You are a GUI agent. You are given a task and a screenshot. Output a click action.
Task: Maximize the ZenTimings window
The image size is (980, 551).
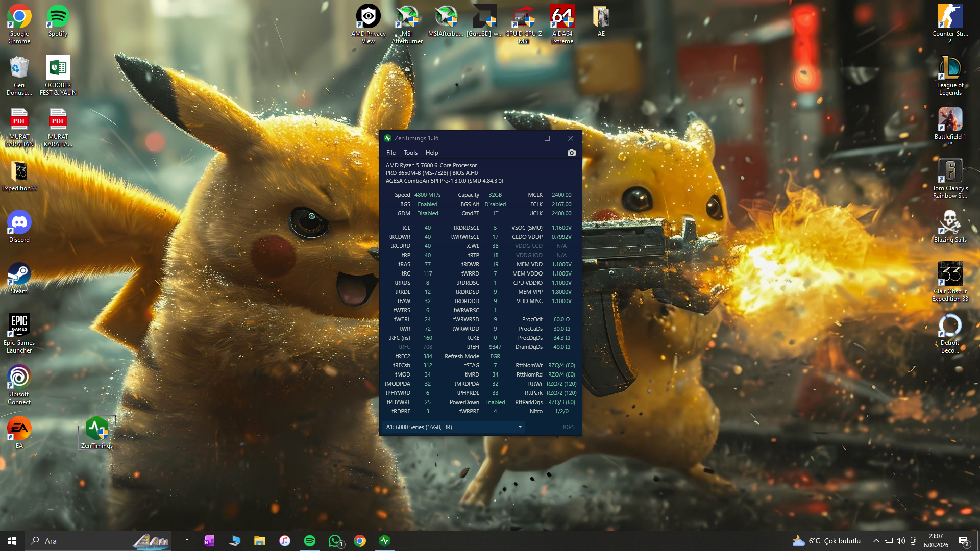pyautogui.click(x=547, y=138)
